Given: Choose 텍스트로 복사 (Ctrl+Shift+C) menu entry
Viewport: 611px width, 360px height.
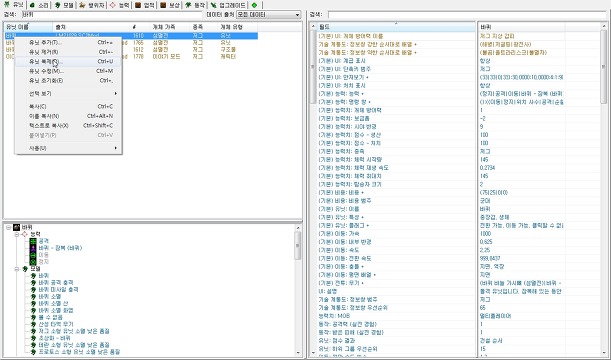Looking at the screenshot, I should tap(68, 125).
